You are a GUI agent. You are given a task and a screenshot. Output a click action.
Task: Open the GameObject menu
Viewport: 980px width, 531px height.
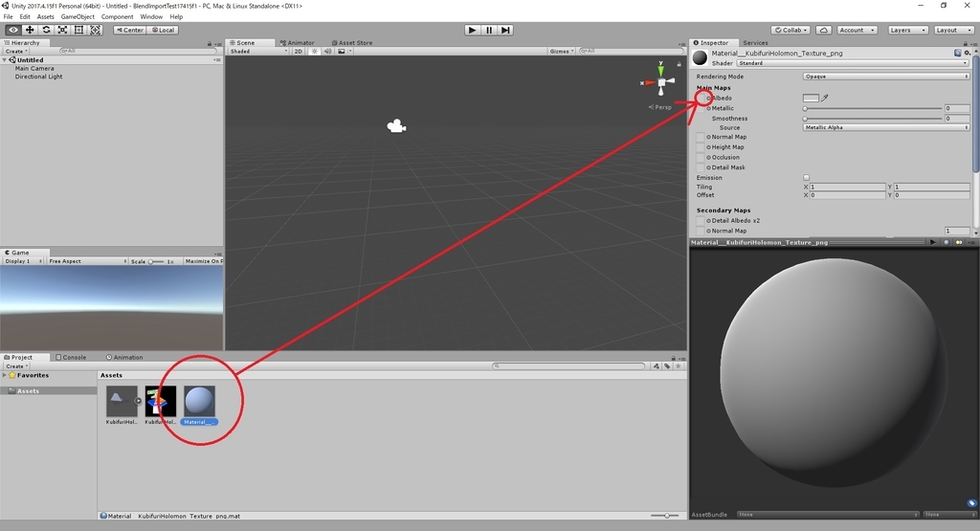click(x=78, y=17)
